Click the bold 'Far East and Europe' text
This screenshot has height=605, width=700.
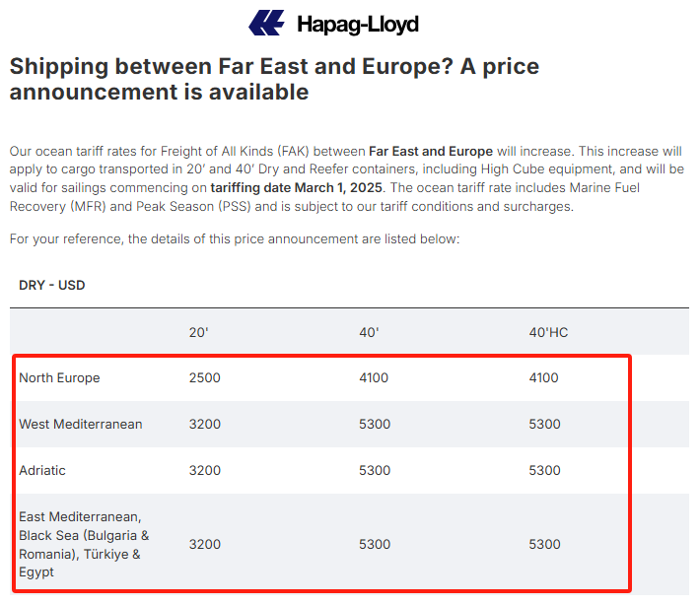430,151
